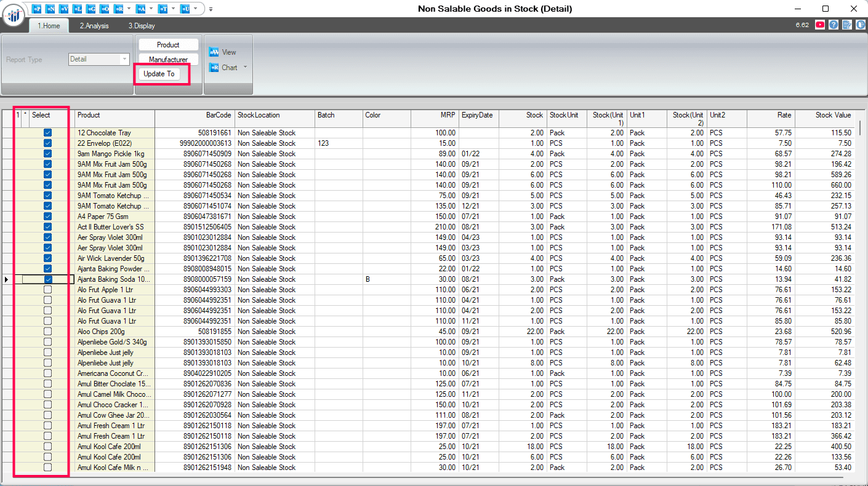
Task: Open the 3.Display tab
Action: coord(142,26)
